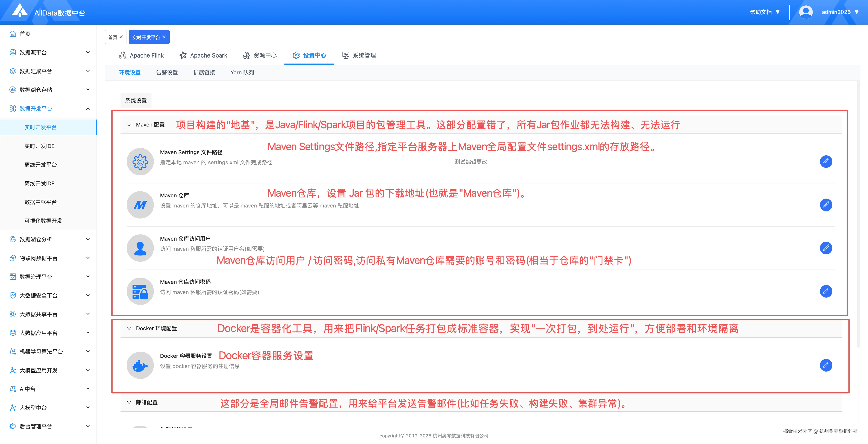Collapse the 邮箱配置 section
868x444 pixels.
[x=129, y=403]
